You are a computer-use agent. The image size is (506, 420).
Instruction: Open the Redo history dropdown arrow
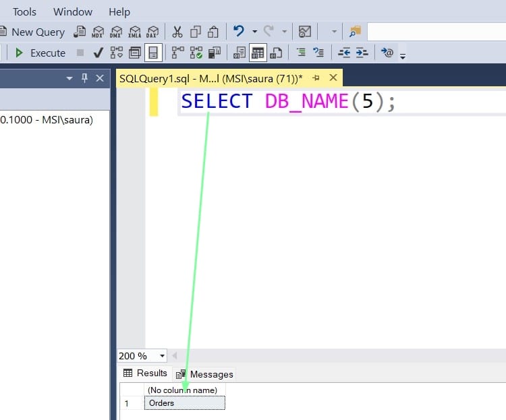coord(284,32)
